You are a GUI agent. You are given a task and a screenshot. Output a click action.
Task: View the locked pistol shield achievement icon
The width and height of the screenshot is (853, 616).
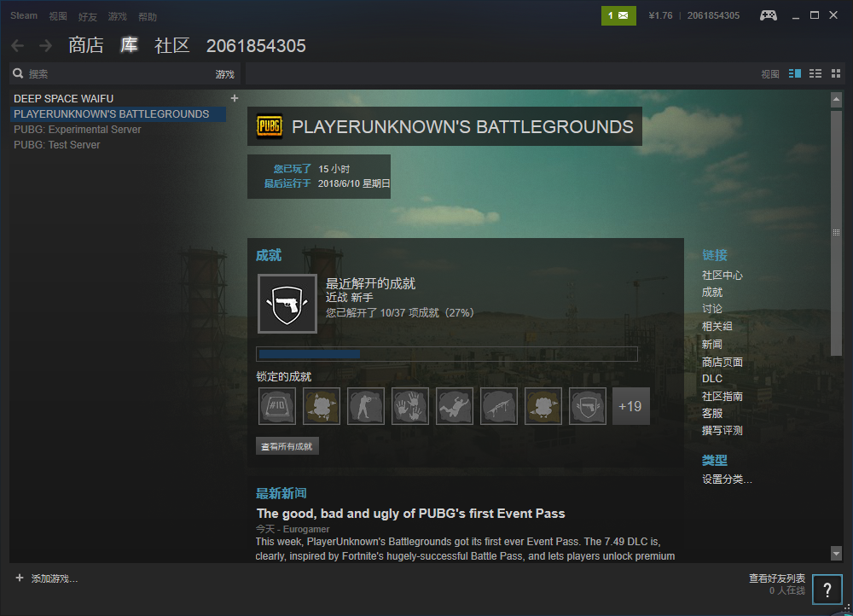pos(588,406)
